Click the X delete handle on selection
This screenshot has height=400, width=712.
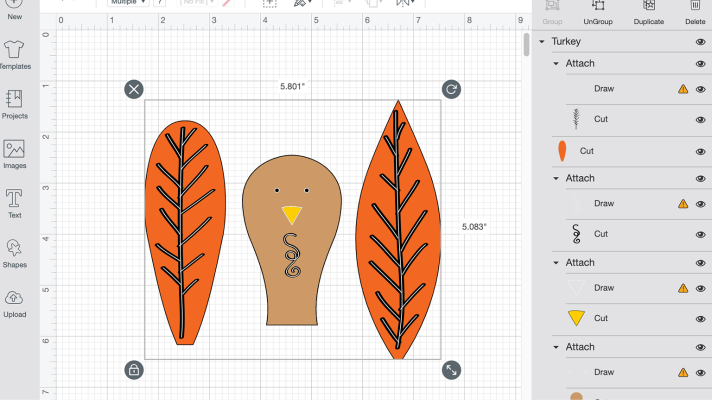point(134,89)
